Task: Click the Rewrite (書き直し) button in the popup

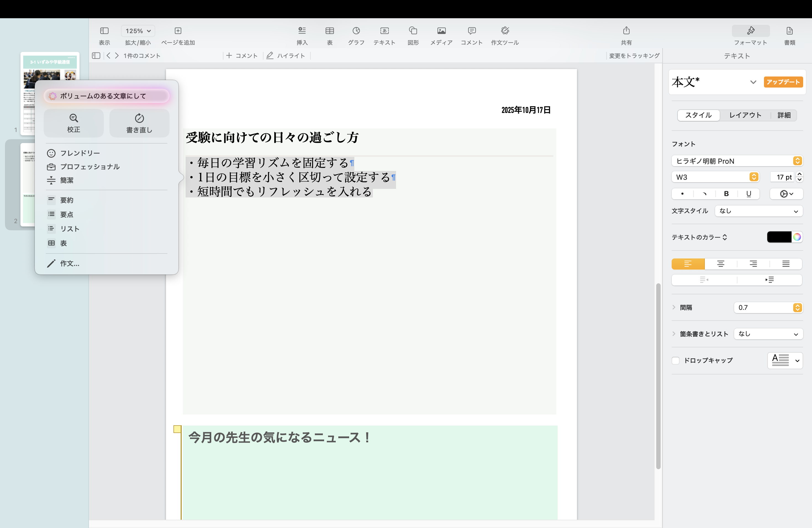Action: [x=139, y=123]
